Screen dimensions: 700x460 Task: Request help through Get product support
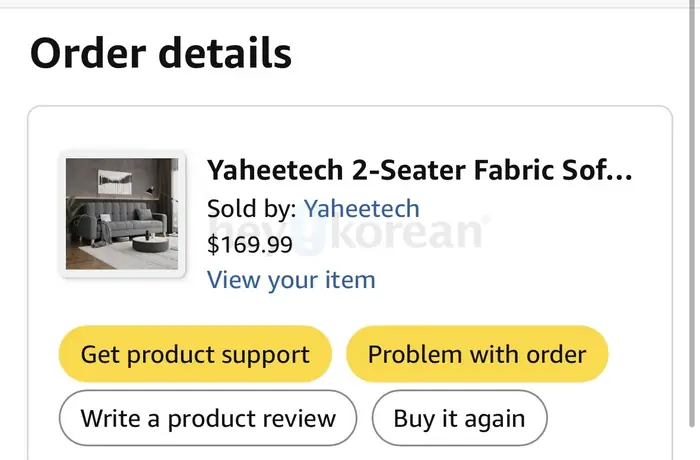tap(195, 354)
